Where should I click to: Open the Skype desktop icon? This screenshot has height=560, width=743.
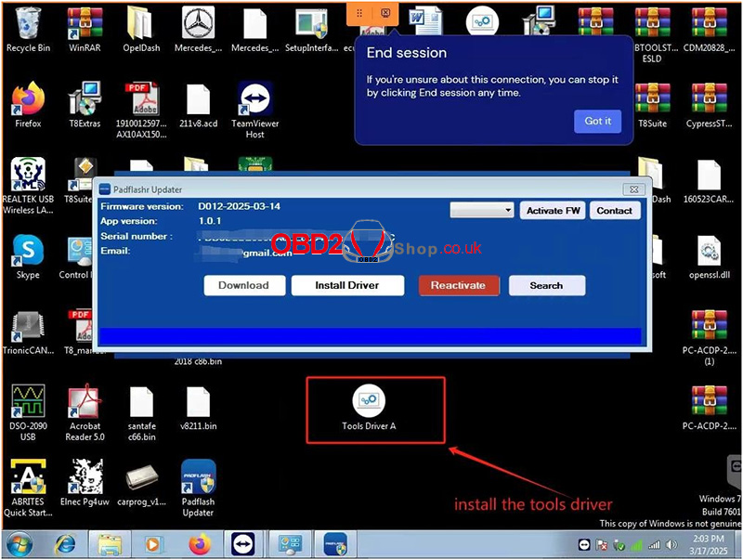(x=28, y=251)
